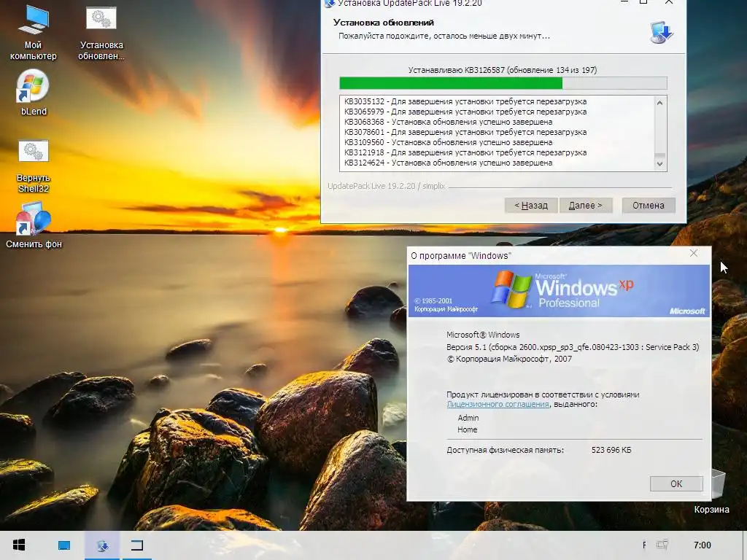Select the KB3124624 log line
The image size is (747, 560).
click(x=449, y=163)
